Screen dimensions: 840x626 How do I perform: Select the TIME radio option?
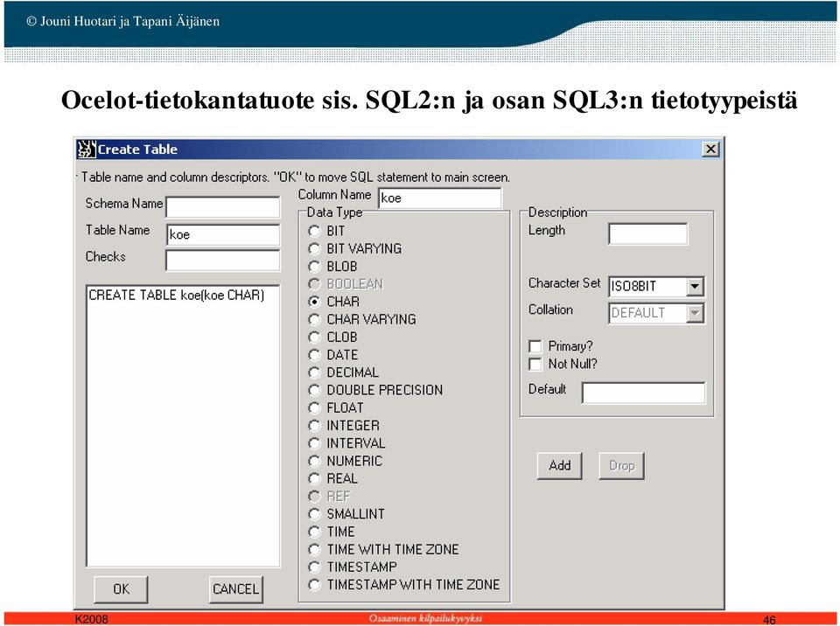point(314,532)
